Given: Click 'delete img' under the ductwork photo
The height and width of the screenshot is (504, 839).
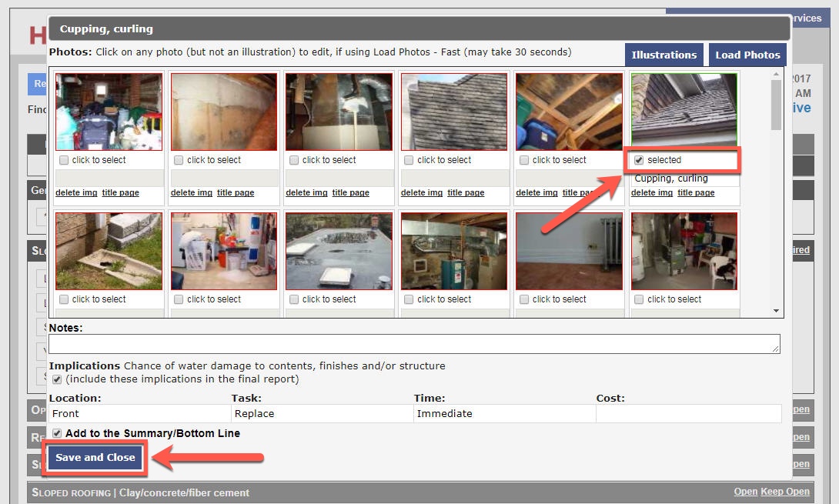Looking at the screenshot, I should [306, 192].
